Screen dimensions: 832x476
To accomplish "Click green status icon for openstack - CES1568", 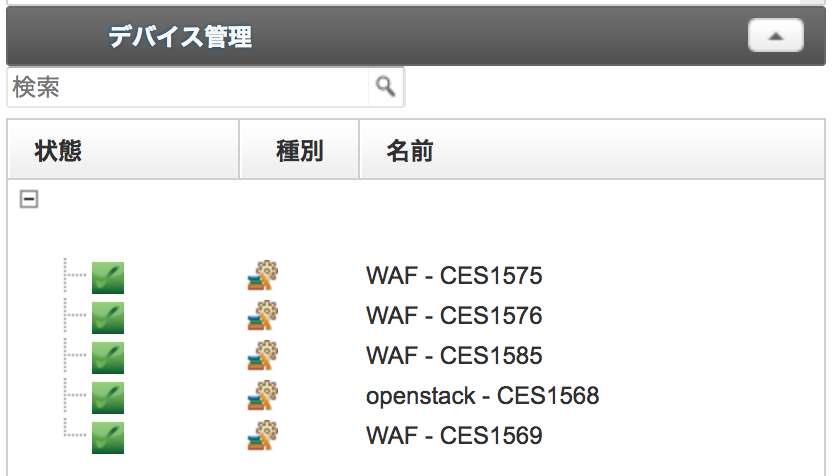I will [x=108, y=398].
